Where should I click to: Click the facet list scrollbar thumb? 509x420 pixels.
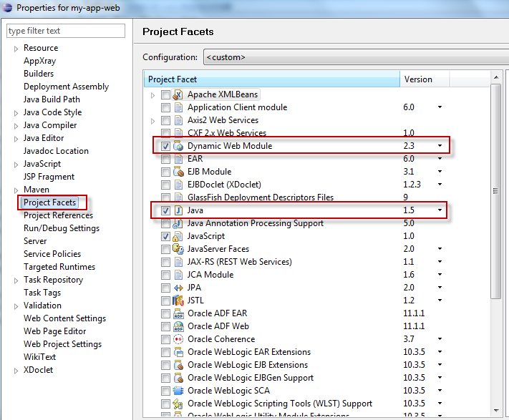[495, 191]
